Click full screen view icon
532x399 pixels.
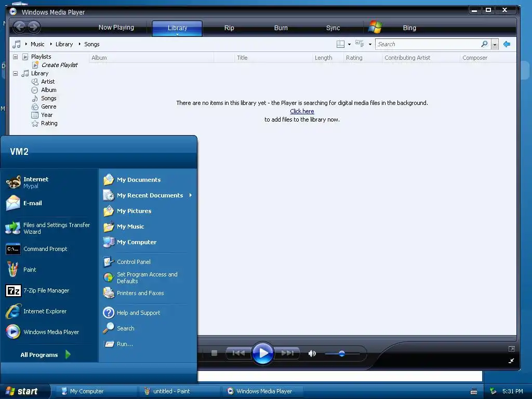512,349
